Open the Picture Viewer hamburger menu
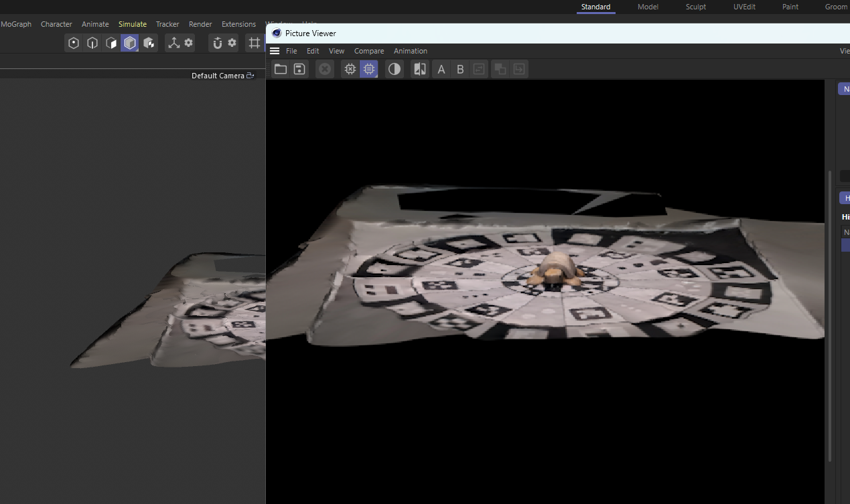Screen dimensions: 850x504 (274, 50)
